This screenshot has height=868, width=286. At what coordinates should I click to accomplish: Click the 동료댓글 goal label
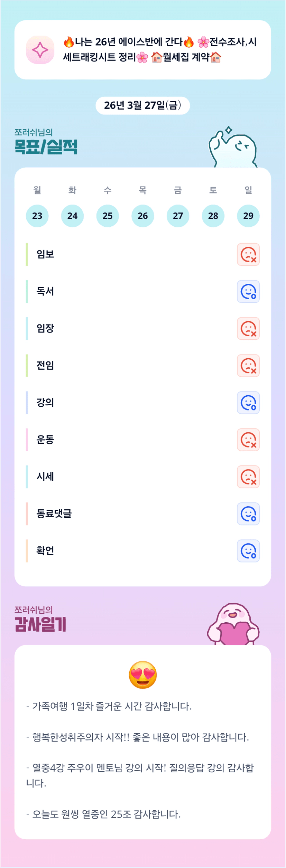[x=54, y=514]
